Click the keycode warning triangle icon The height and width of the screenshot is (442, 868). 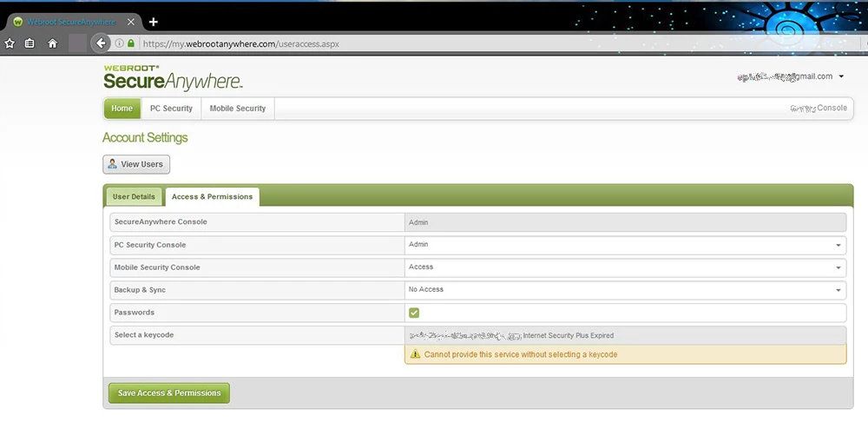tap(415, 354)
